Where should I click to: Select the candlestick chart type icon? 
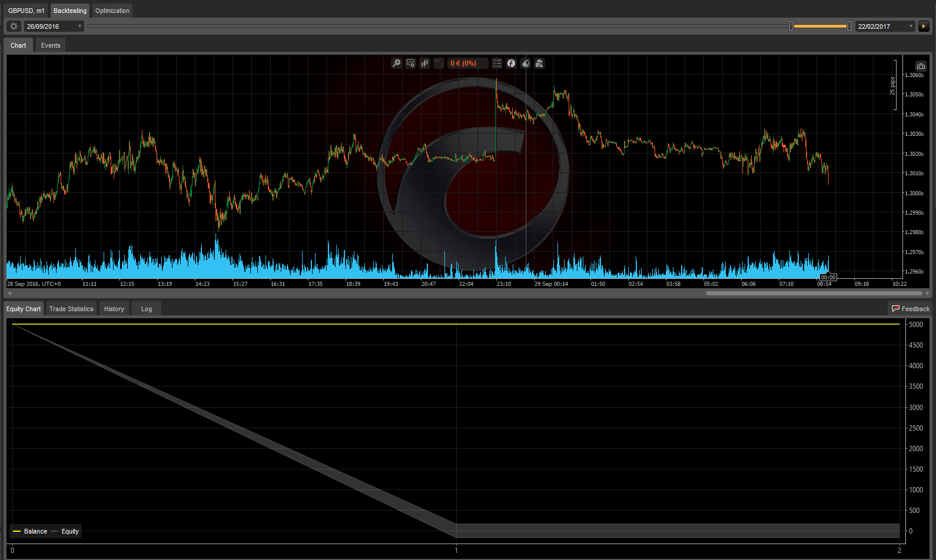(x=425, y=64)
